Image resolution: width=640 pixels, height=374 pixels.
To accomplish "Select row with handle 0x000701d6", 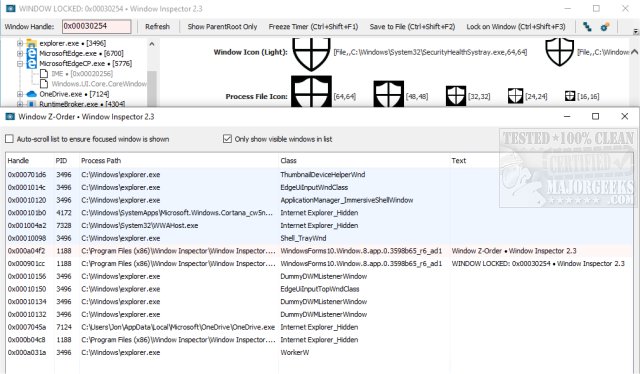I will [x=319, y=174].
